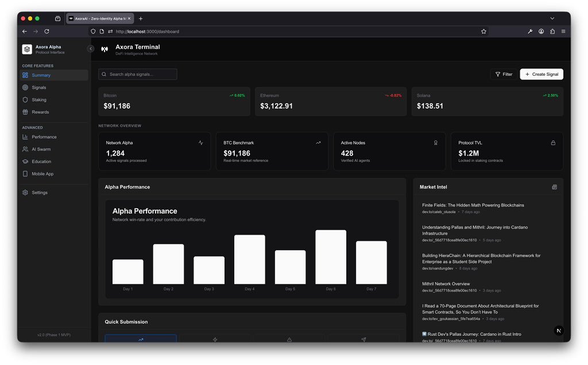Open Staking in the sidebar
This screenshot has height=365, width=588.
pos(54,100)
